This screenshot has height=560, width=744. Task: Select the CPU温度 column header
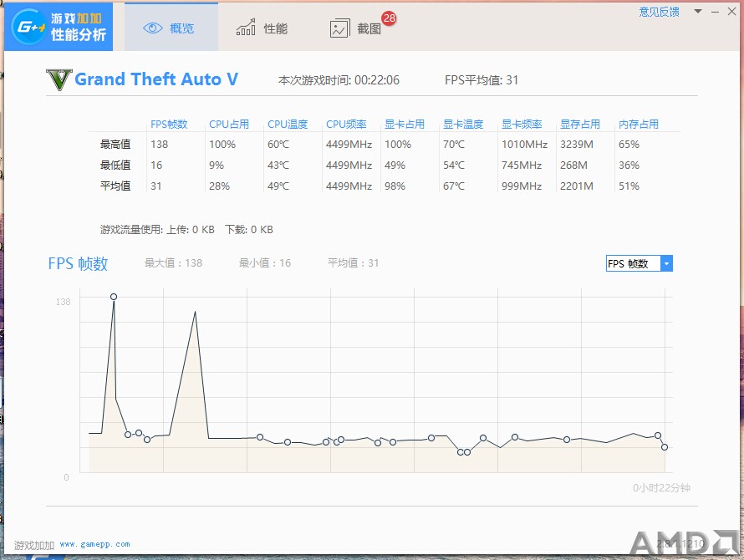tap(288, 125)
